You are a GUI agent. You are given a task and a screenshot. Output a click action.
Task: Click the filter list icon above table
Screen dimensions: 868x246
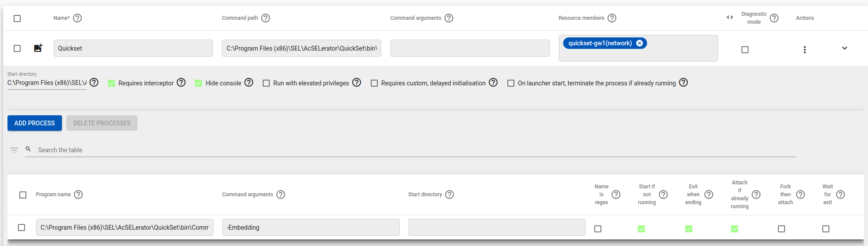(x=14, y=150)
